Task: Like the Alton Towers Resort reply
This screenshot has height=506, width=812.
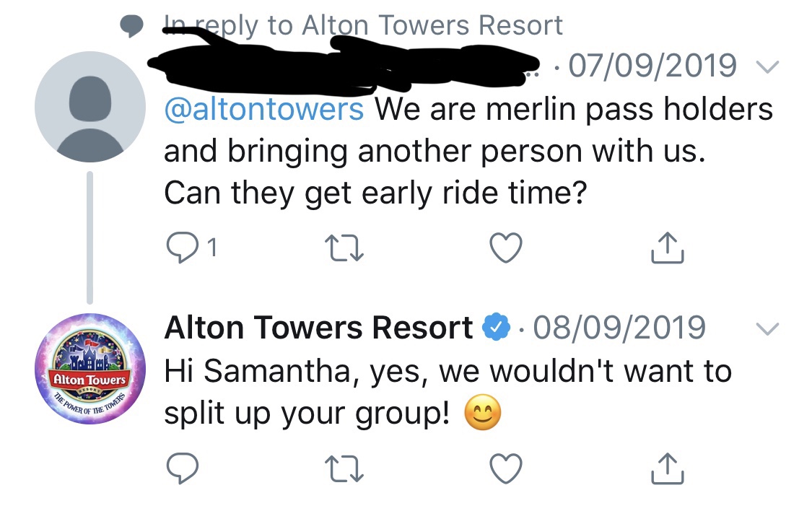Action: [506, 468]
